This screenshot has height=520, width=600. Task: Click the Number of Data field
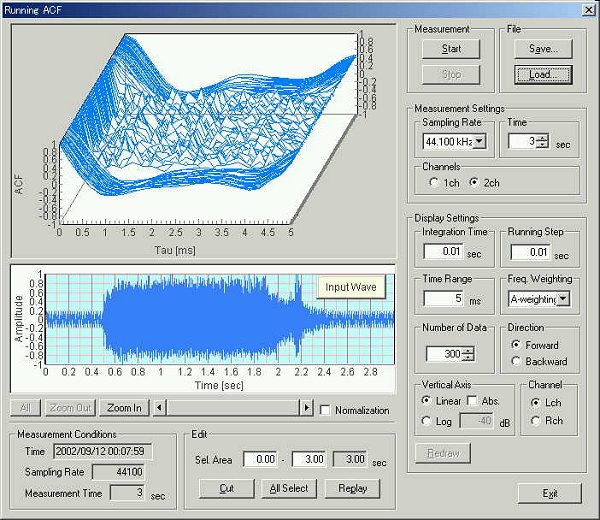[x=444, y=354]
